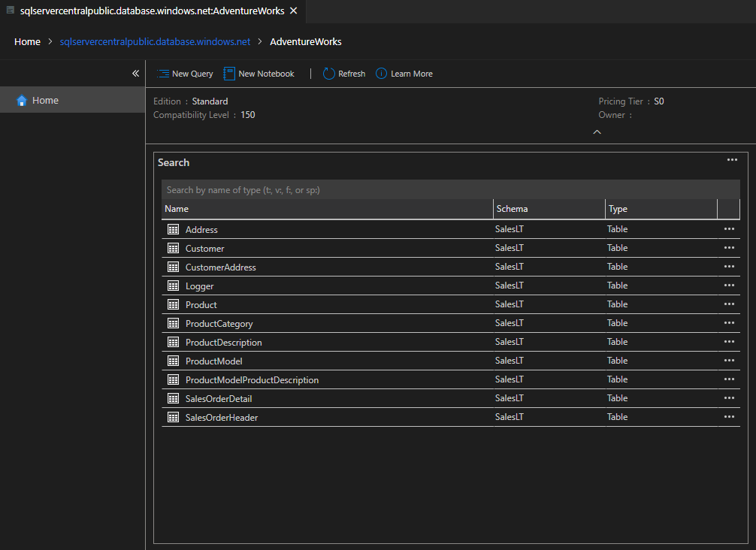The width and height of the screenshot is (756, 550).
Task: Open the sqlservercentralpublic.database.windows.net breadcrumb link
Action: click(x=155, y=42)
